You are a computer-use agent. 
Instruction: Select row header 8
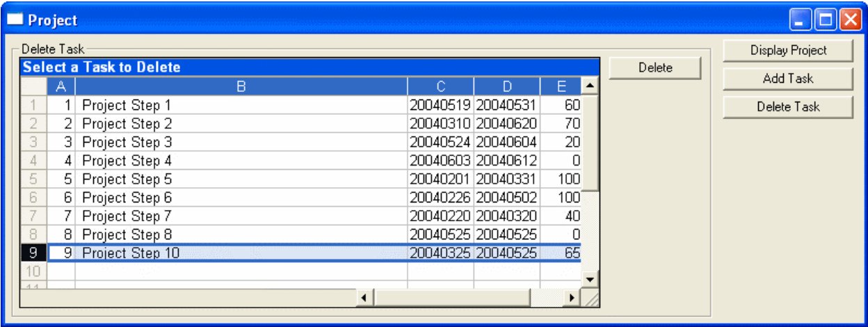pyautogui.click(x=33, y=234)
